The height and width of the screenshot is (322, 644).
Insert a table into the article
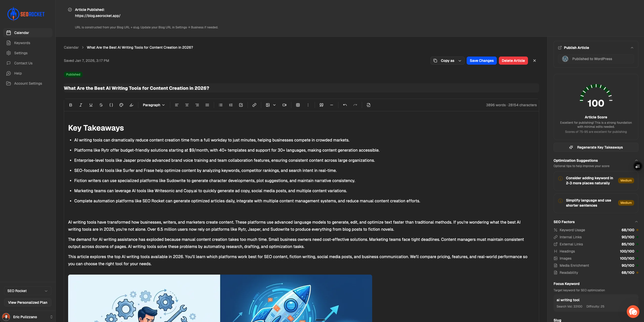pos(298,105)
